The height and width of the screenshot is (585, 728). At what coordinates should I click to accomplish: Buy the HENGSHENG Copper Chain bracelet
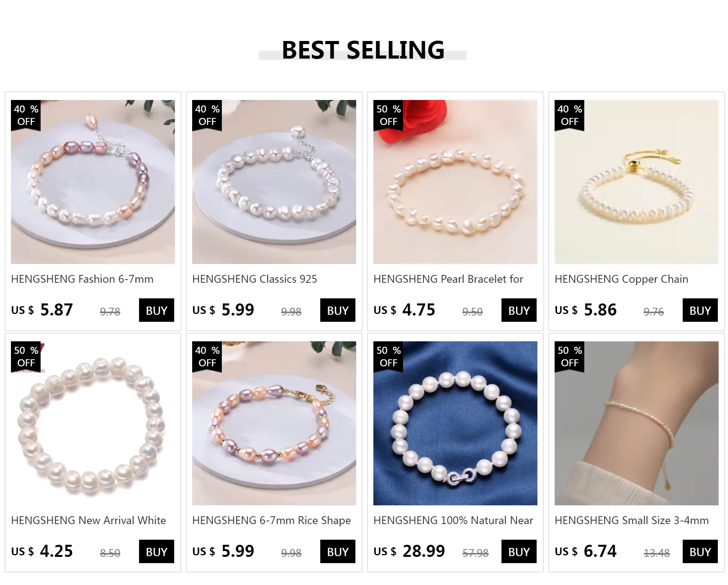(700, 310)
